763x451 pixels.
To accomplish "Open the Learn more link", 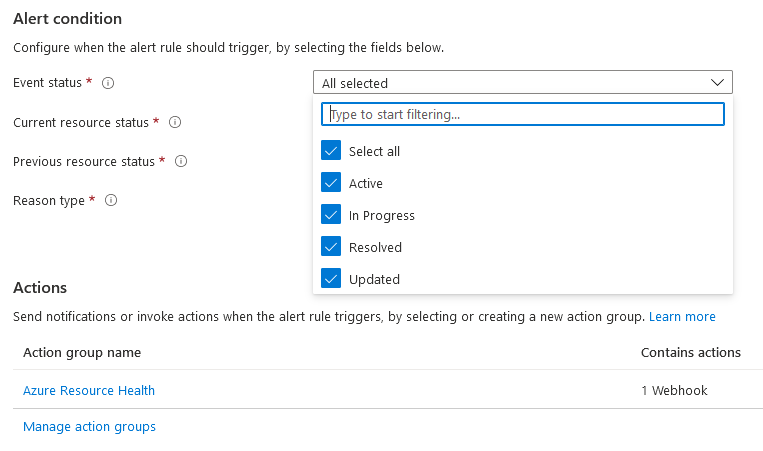I will pos(682,317).
